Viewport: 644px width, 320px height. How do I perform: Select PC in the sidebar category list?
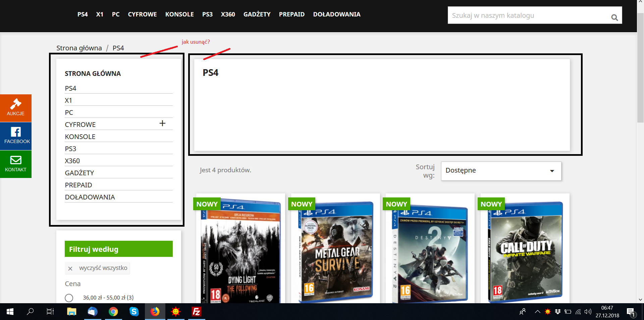(69, 112)
